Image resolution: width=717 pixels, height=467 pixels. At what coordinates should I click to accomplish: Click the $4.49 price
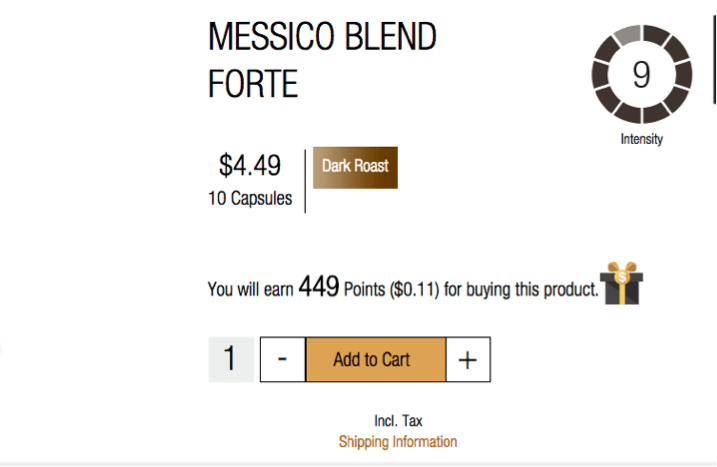[x=250, y=165]
